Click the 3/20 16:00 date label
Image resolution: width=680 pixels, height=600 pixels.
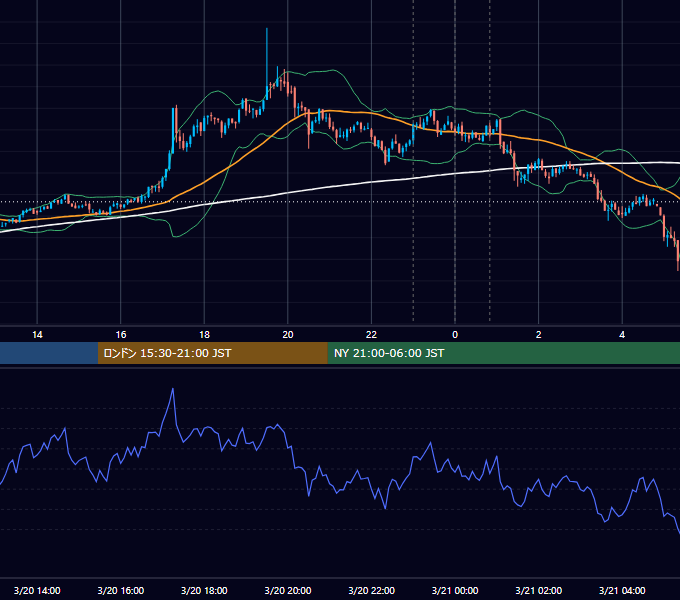(x=121, y=590)
